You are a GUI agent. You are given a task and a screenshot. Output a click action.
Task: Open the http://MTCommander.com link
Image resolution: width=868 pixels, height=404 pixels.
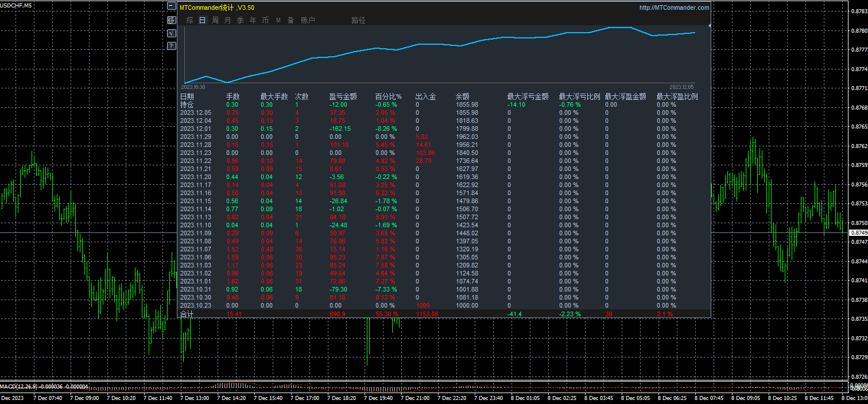(674, 8)
